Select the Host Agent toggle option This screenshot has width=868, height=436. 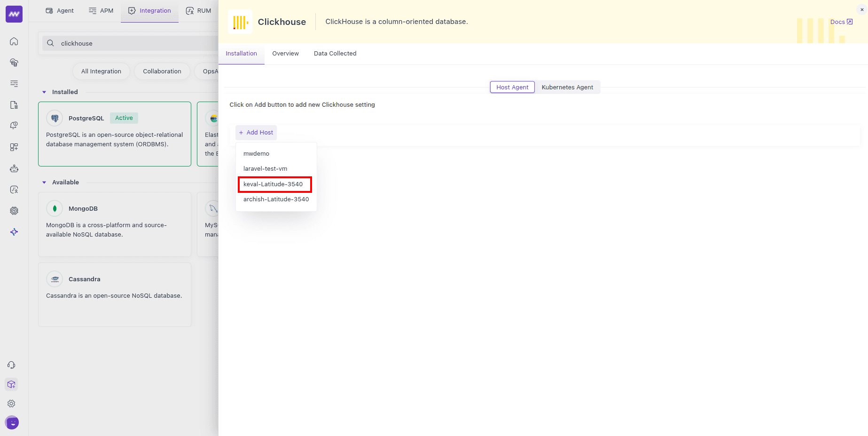click(512, 87)
